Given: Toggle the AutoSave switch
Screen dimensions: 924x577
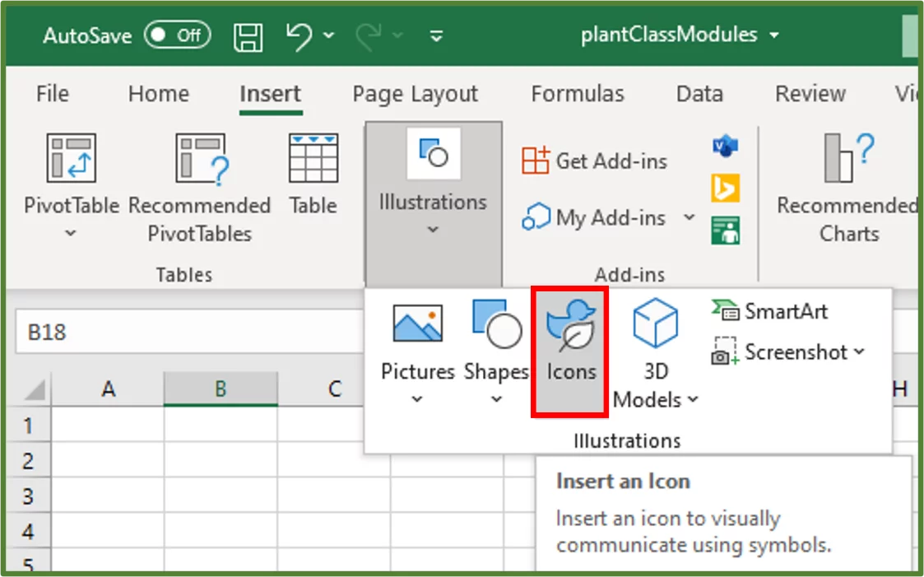Looking at the screenshot, I should [177, 35].
